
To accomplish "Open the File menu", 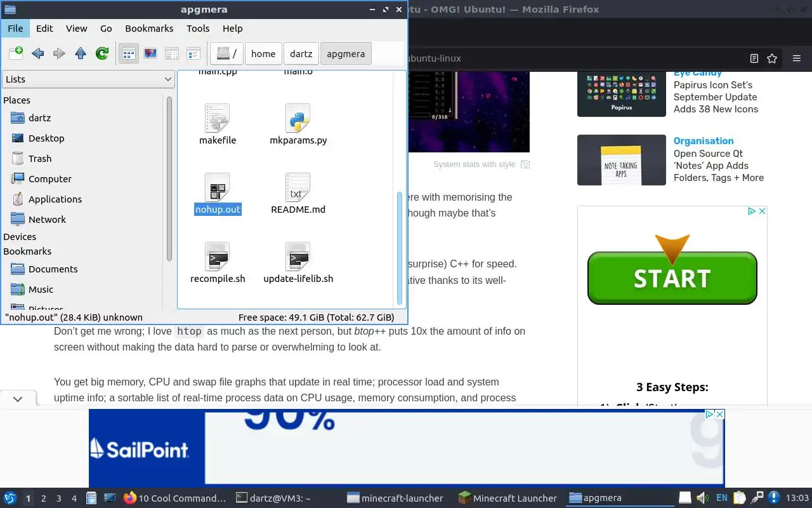I will [15, 29].
